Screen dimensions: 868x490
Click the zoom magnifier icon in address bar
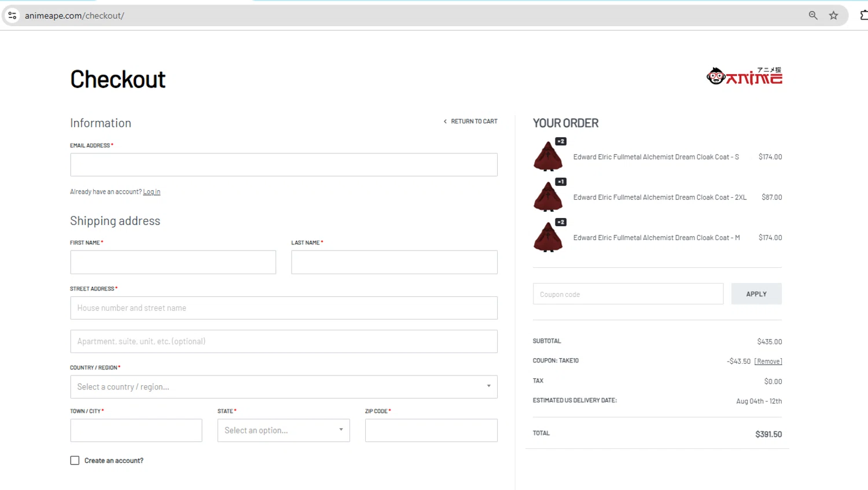[x=813, y=16]
